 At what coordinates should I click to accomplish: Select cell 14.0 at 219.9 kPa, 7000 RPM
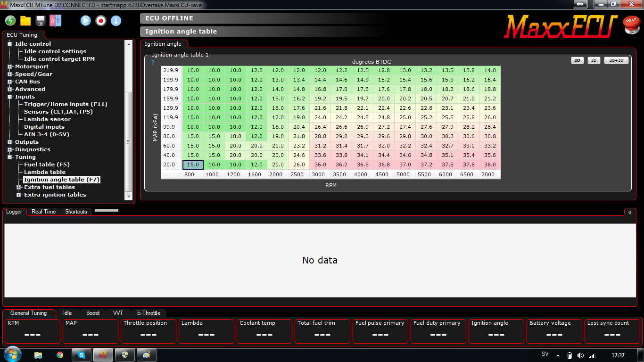click(490, 71)
